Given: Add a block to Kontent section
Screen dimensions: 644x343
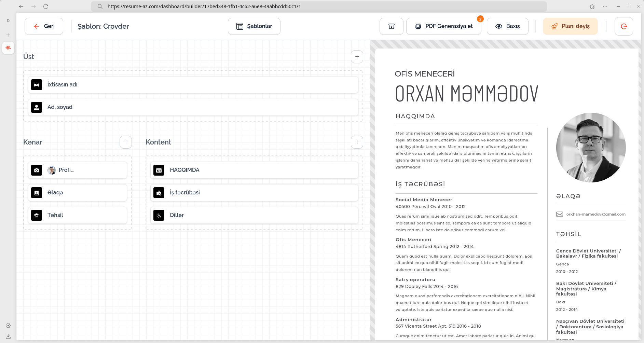Looking at the screenshot, I should 357,142.
